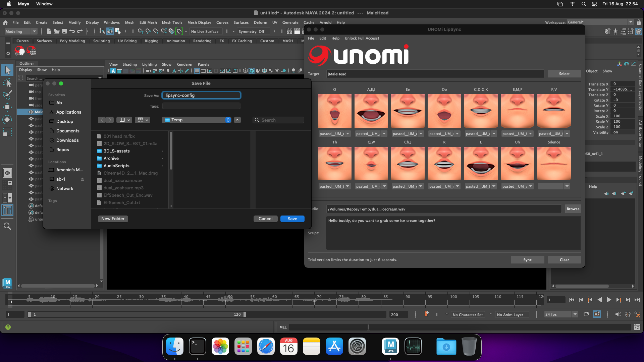Screen dimensions: 644x362
Task: Select the A,E,I mouth shape thumbnail
Action: [371, 111]
